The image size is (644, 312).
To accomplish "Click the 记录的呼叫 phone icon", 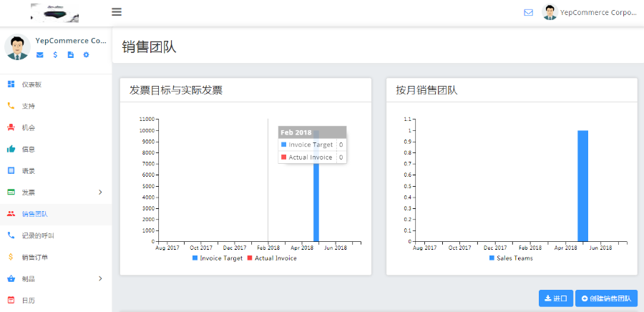I will click(x=11, y=235).
